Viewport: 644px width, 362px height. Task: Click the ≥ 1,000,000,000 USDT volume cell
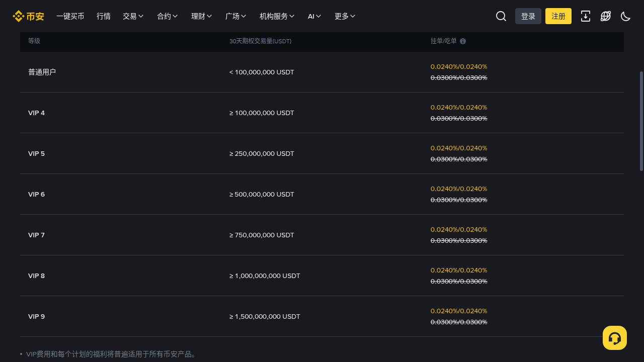(265, 276)
